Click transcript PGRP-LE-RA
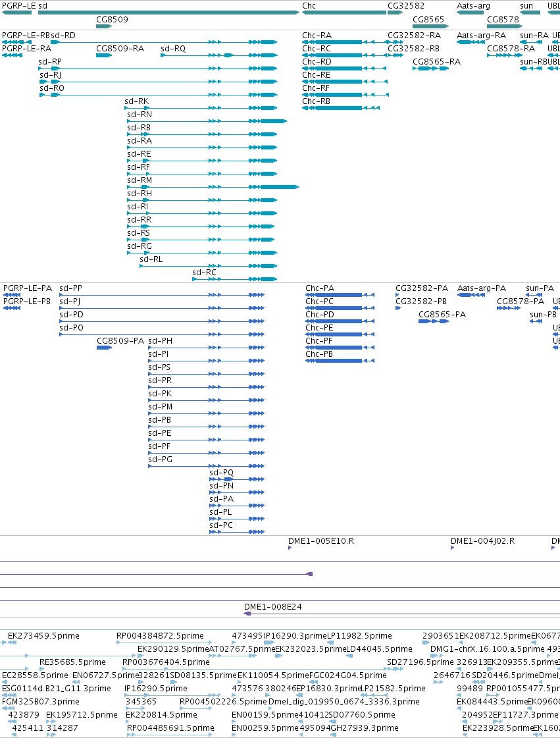Viewport: 560px width, 738px height. click(12, 55)
